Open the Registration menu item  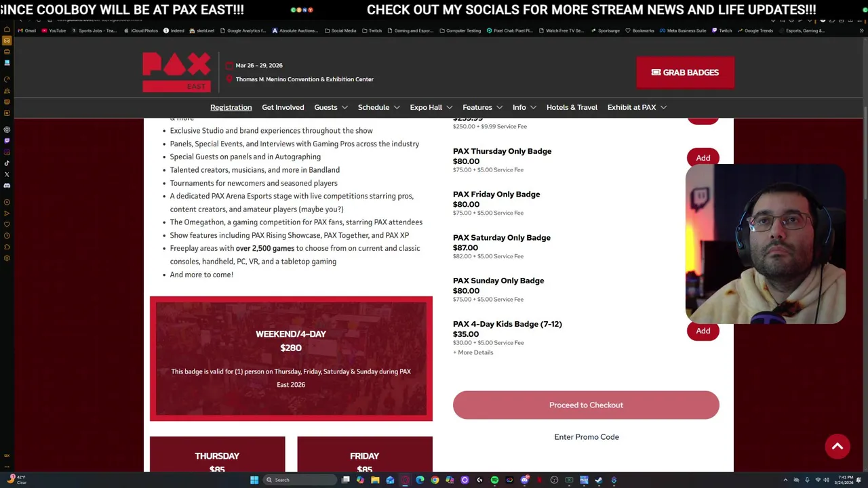pyautogui.click(x=231, y=107)
